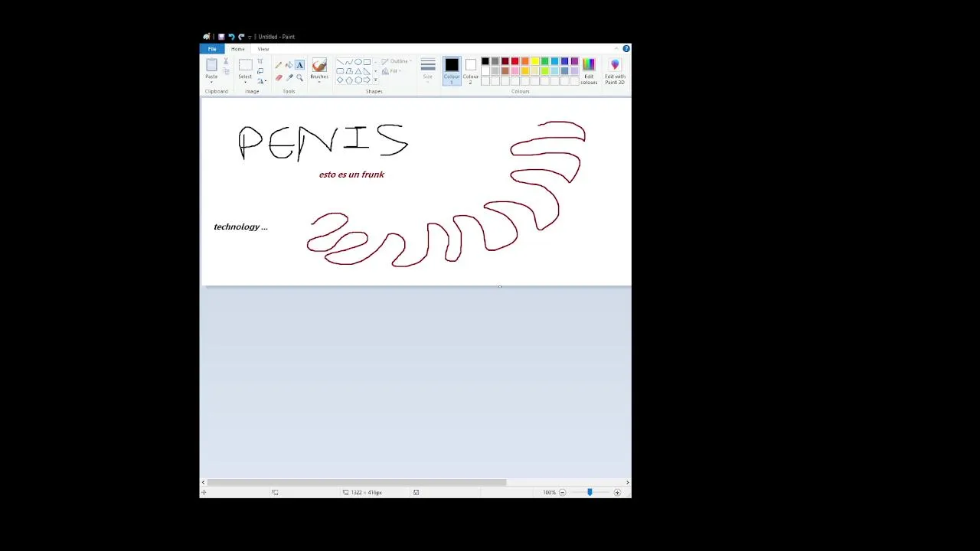Pick the Right-angled triangle shape
The height and width of the screenshot is (551, 980).
tap(367, 71)
